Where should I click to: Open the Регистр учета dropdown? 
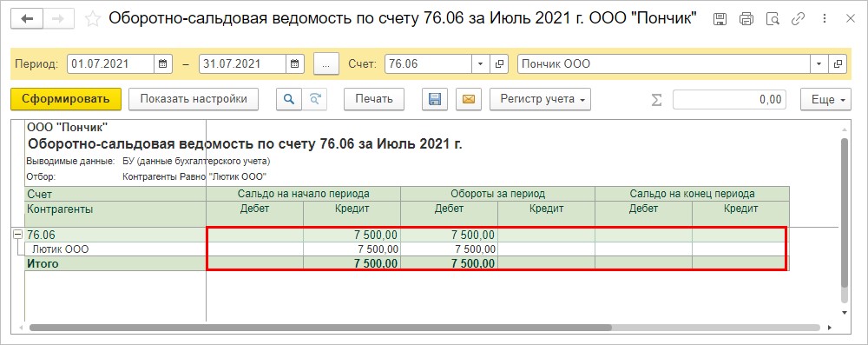540,99
